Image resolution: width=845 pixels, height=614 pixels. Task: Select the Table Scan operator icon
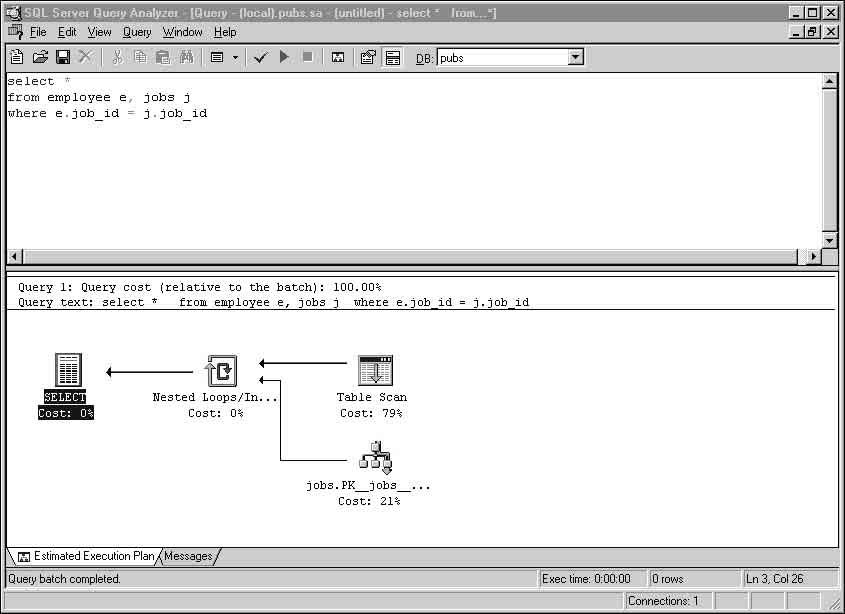tap(375, 370)
